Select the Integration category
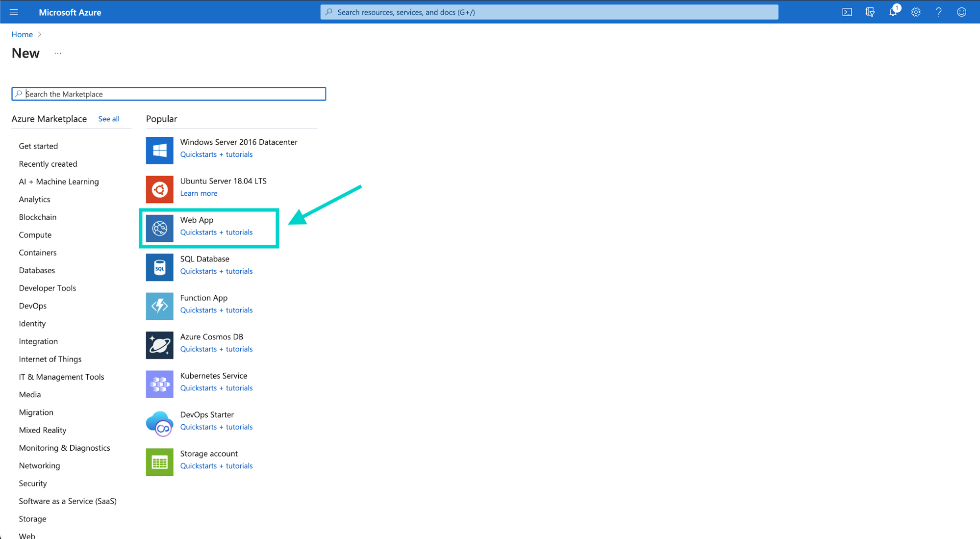The width and height of the screenshot is (980, 539). tap(38, 341)
